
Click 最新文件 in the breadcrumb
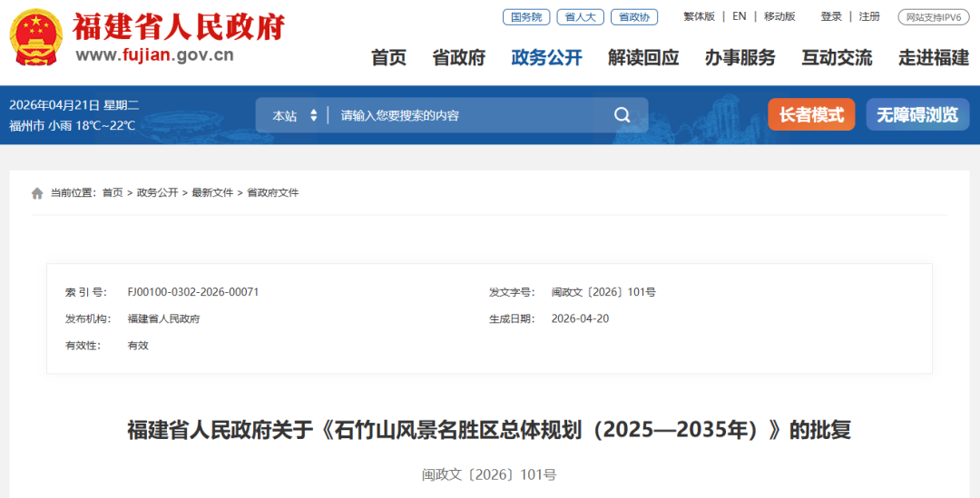click(212, 193)
